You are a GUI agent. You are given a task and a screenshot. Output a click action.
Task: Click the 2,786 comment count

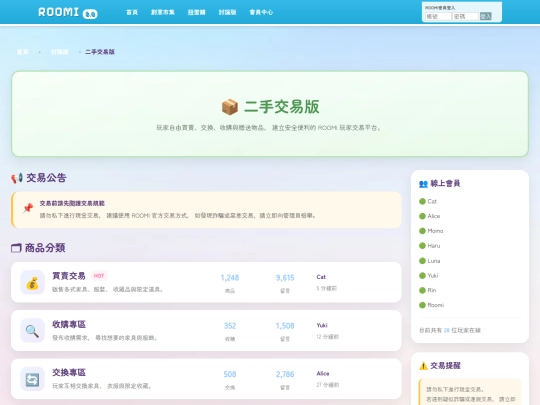(285, 374)
